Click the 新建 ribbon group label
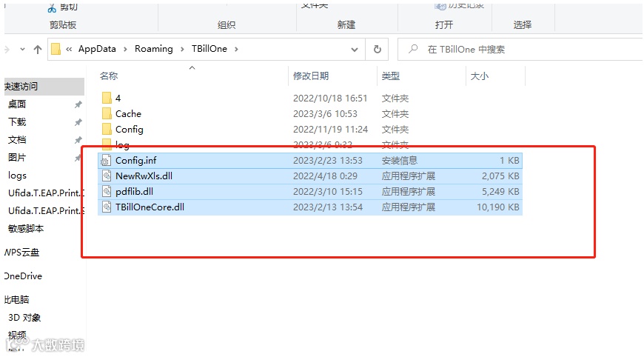Viewport: 644px width, 357px height. (346, 24)
